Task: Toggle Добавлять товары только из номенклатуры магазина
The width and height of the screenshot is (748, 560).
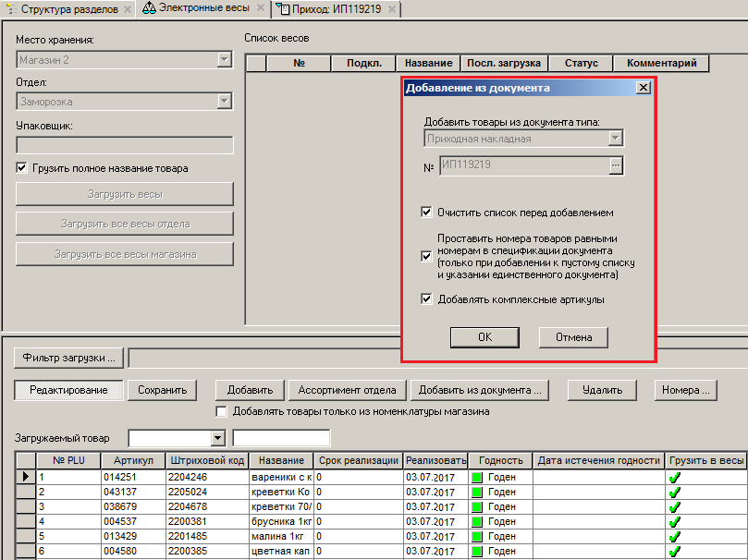Action: tap(221, 411)
